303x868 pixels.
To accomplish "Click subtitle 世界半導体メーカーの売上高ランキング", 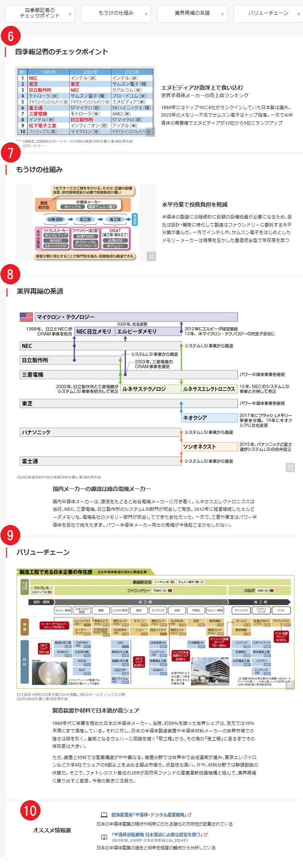I will tap(205, 96).
